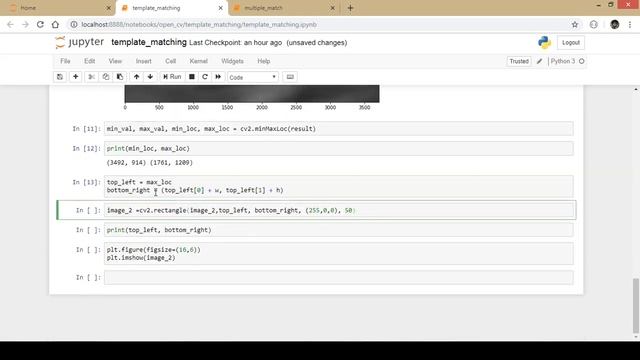
Task: Open the Insert menu
Action: [x=143, y=61]
